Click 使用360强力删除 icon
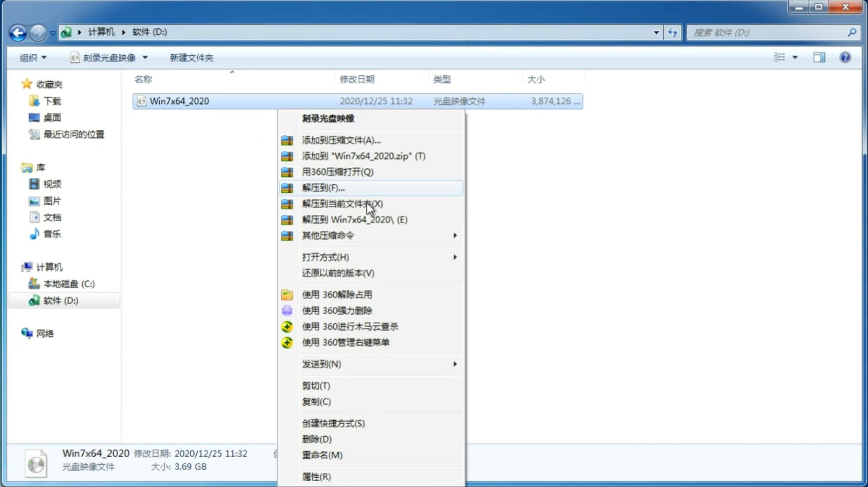The width and height of the screenshot is (868, 487). pos(286,310)
